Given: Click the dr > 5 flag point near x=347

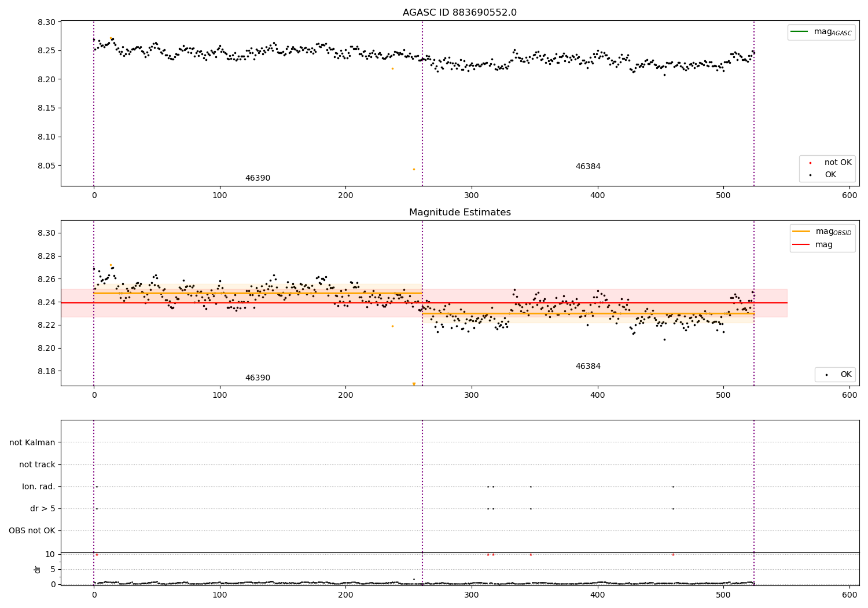Looking at the screenshot, I should pyautogui.click(x=531, y=508).
